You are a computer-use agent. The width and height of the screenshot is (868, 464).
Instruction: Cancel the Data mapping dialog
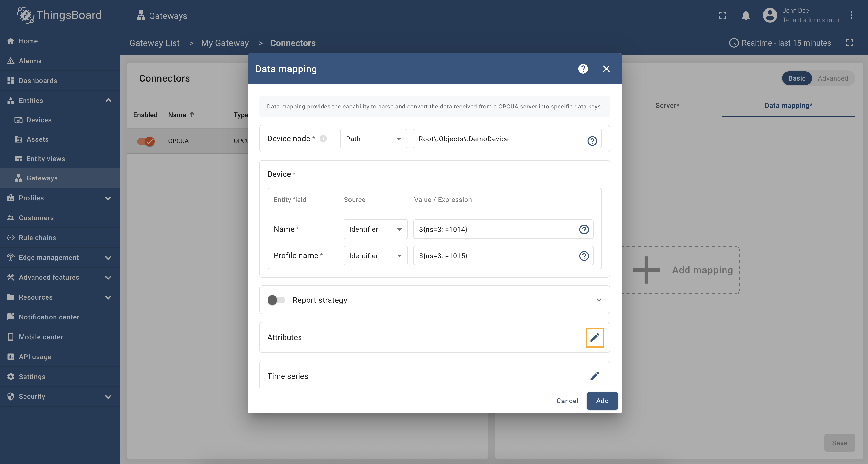coord(567,401)
